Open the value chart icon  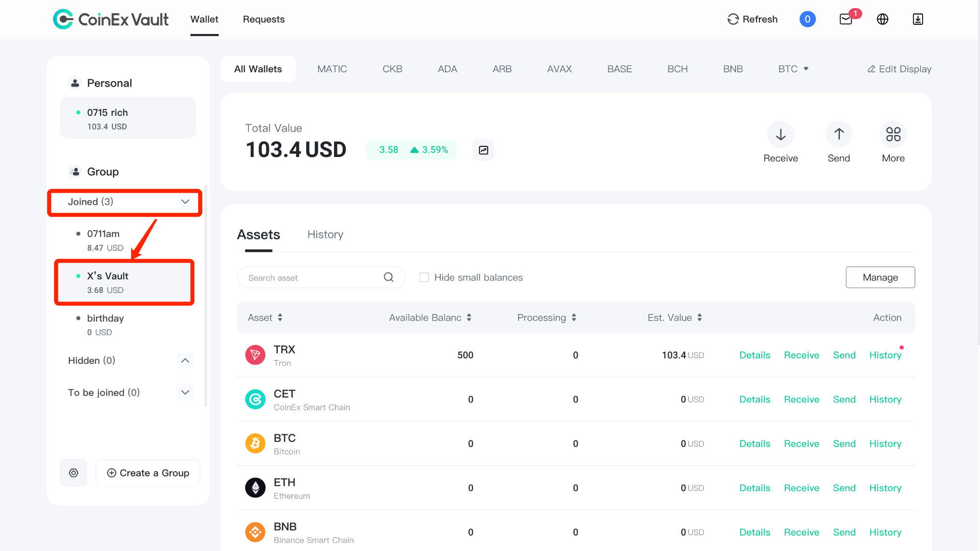pyautogui.click(x=483, y=150)
